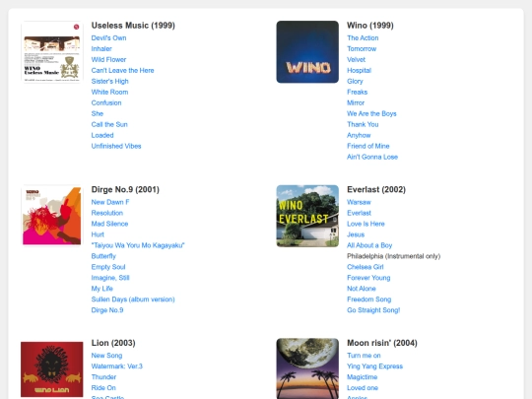Open the New Song track link
The width and height of the screenshot is (532, 399).
[106, 356]
